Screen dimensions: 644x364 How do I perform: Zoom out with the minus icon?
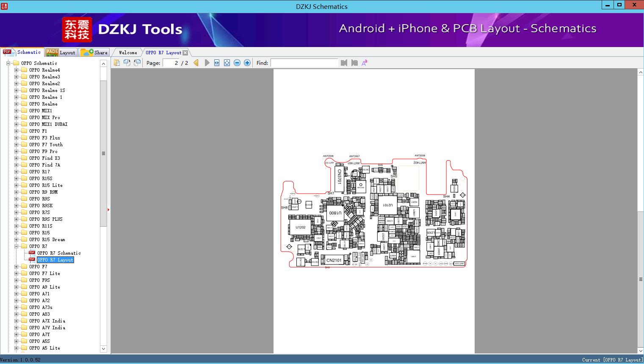[x=237, y=63]
